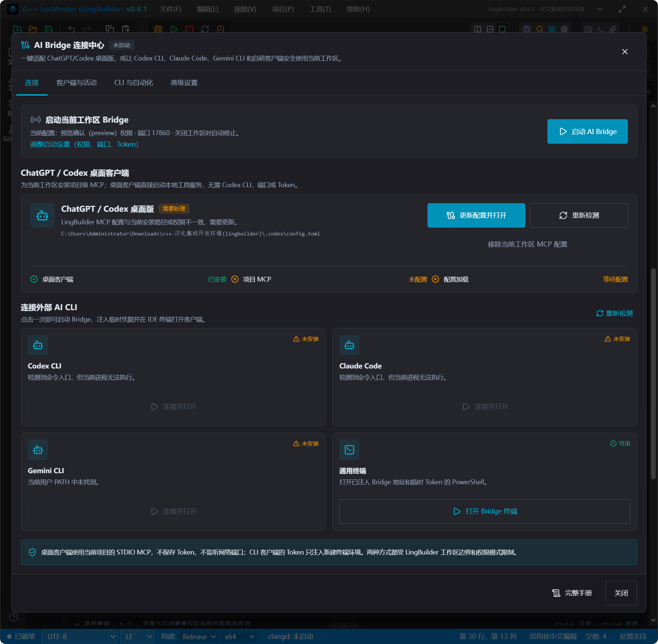Open the 帮助(H) menu
This screenshot has height=644, width=658.
(x=358, y=9)
